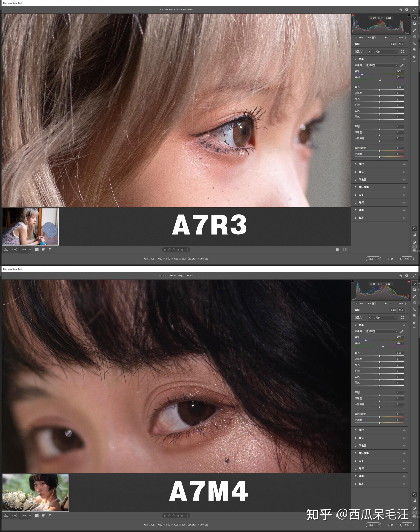Click 黑白 button in lower edit panel
420x532 pixels.
coord(401,310)
